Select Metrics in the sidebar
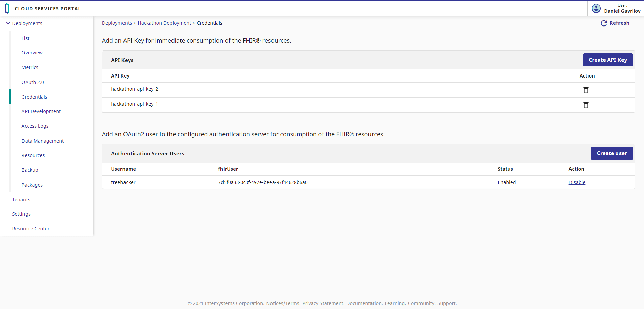The image size is (644, 309). click(30, 67)
